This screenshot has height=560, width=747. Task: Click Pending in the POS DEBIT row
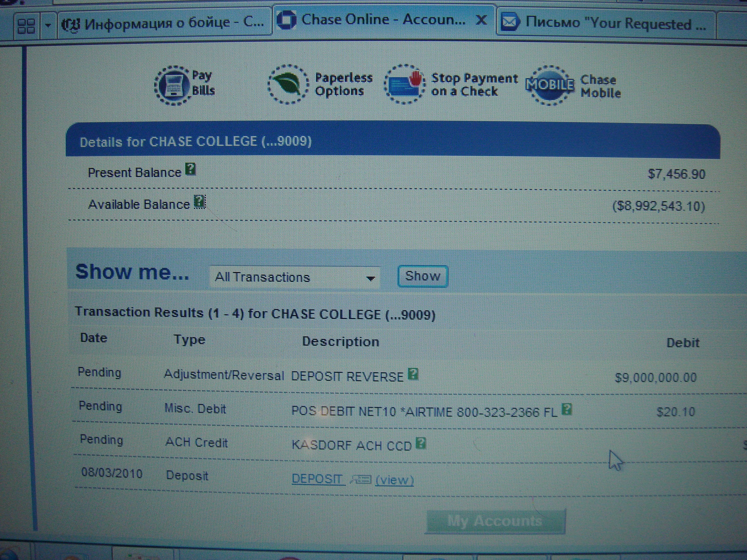[x=100, y=406]
